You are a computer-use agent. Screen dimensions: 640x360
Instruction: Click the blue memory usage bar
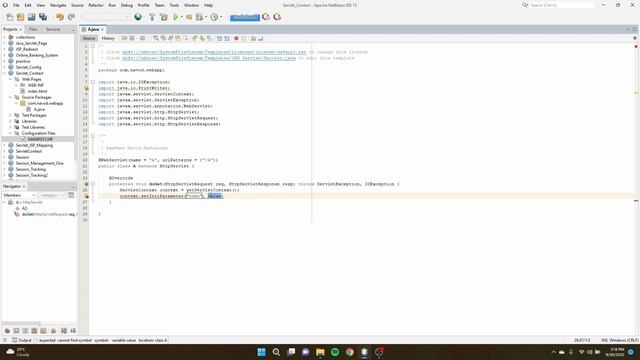(245, 17)
